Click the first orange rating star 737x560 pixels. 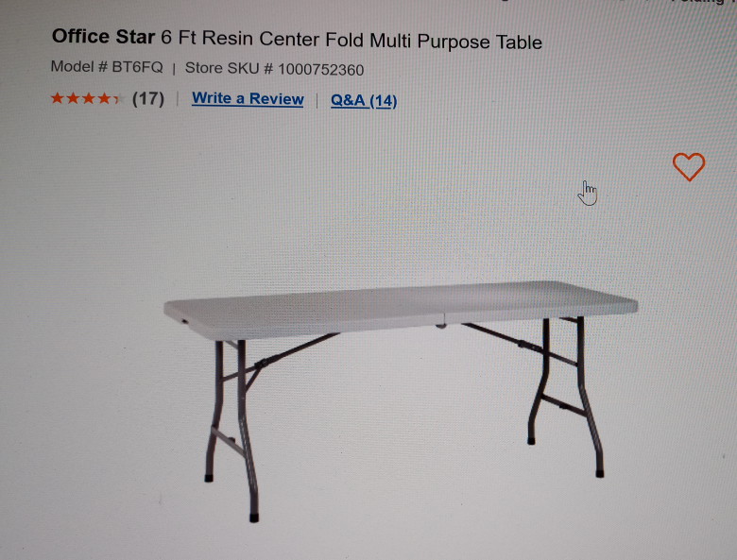click(58, 98)
